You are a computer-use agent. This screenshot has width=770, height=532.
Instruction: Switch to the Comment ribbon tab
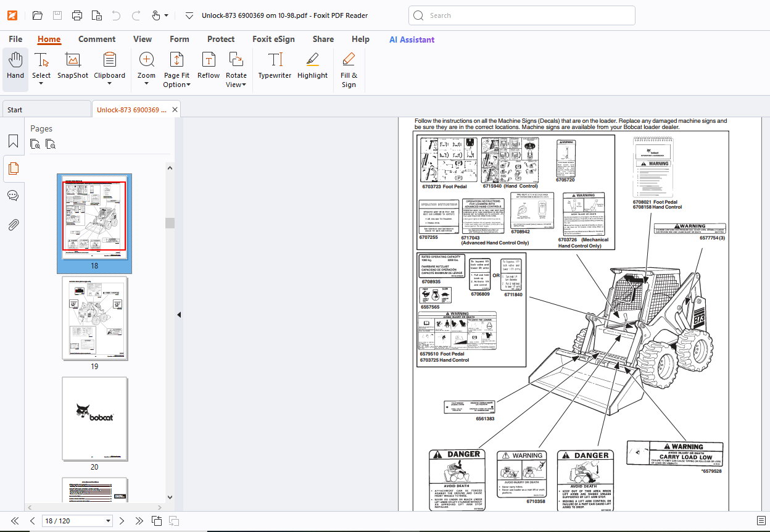pos(97,39)
